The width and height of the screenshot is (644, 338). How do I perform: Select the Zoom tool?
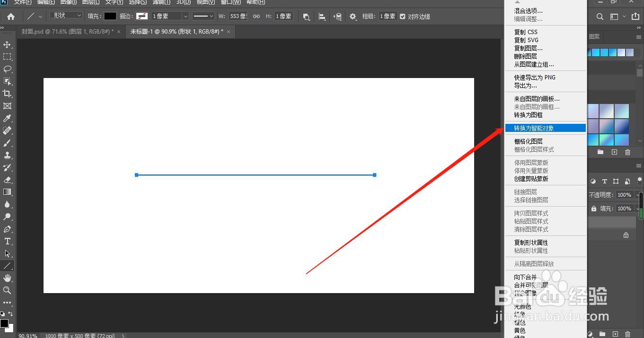pos(7,290)
